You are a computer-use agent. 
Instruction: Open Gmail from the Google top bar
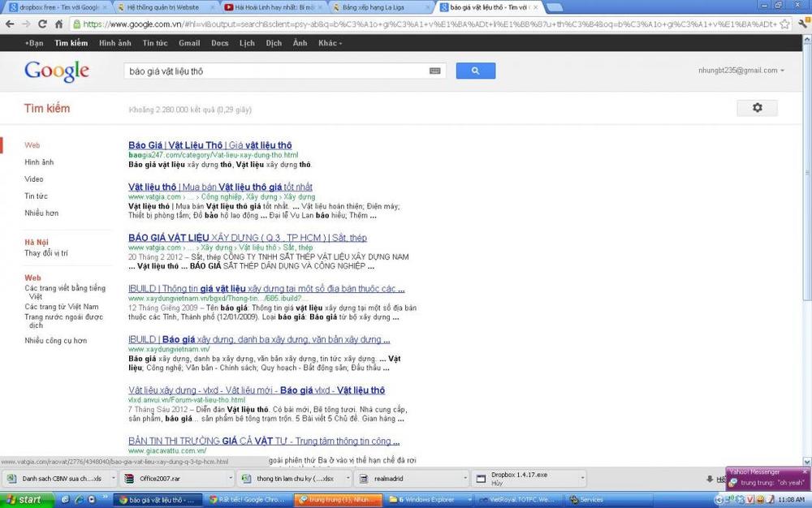189,43
